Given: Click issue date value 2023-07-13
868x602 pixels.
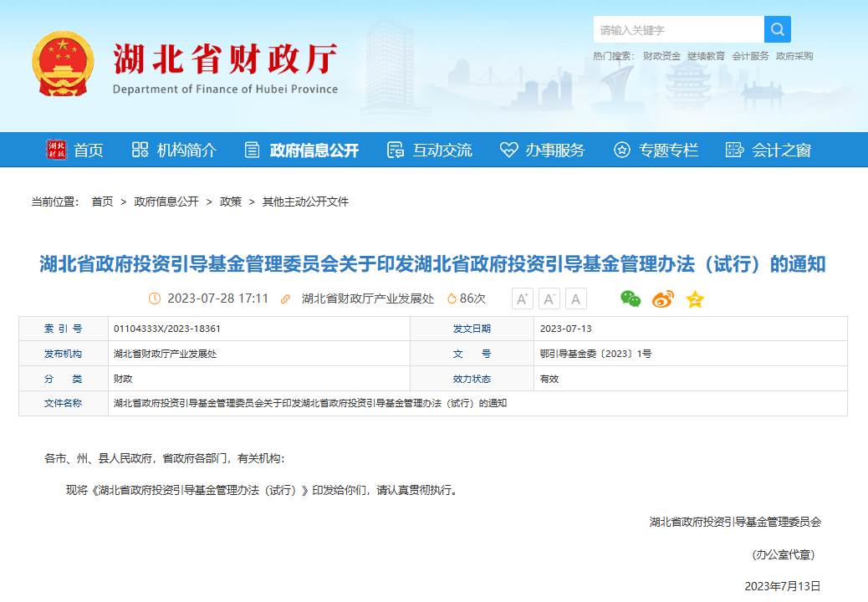Looking at the screenshot, I should (566, 329).
